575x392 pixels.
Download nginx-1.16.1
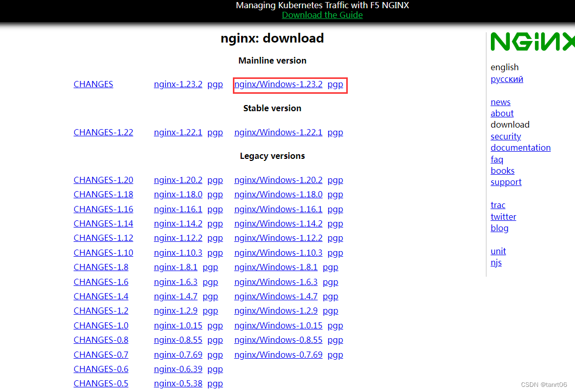(x=178, y=209)
